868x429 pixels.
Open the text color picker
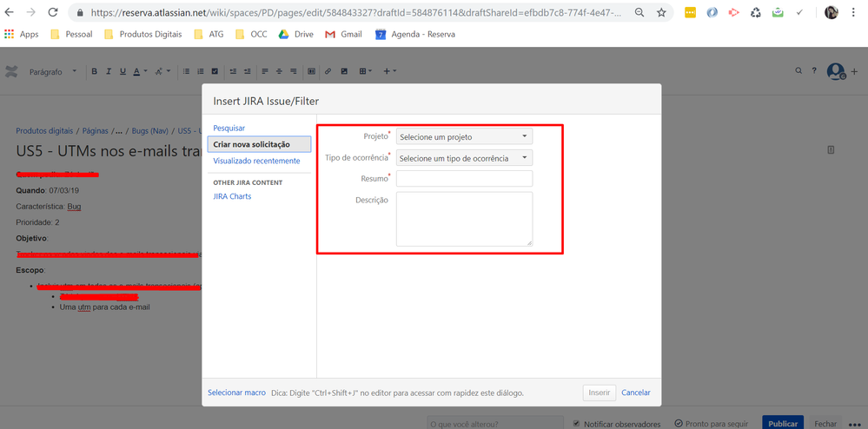pyautogui.click(x=140, y=71)
